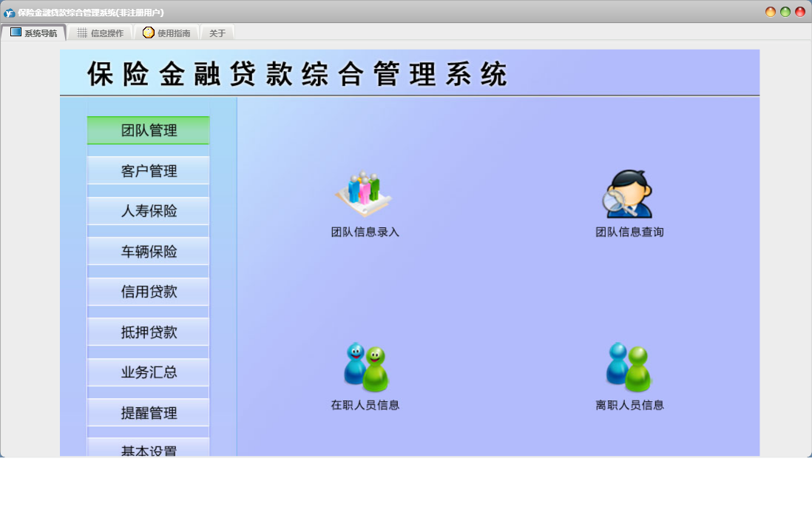812x527 pixels.
Task: Click the 团队信息录入 label text
Action: click(x=365, y=232)
